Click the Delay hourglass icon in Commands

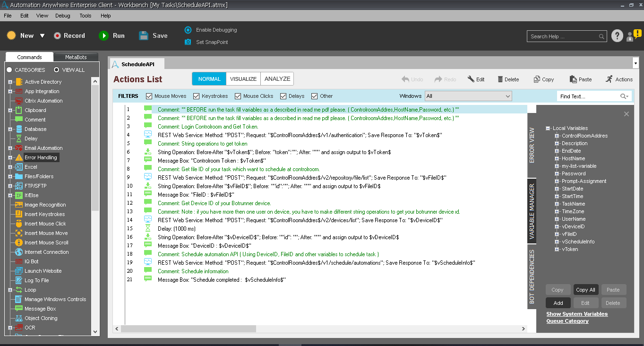tap(19, 138)
